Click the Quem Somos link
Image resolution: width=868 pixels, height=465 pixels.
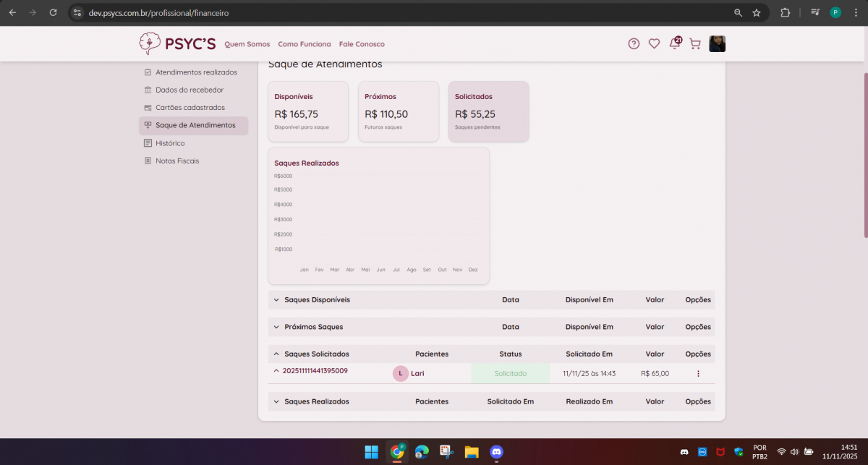(x=247, y=44)
